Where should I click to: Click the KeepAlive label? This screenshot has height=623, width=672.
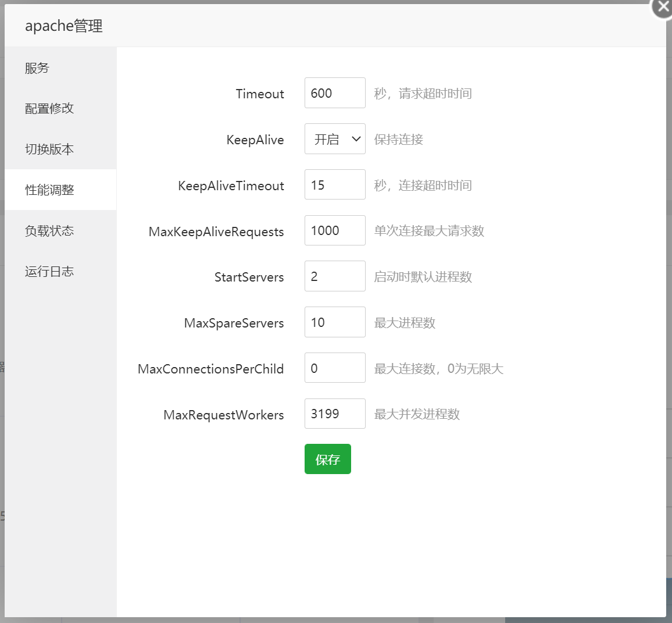pyautogui.click(x=255, y=140)
